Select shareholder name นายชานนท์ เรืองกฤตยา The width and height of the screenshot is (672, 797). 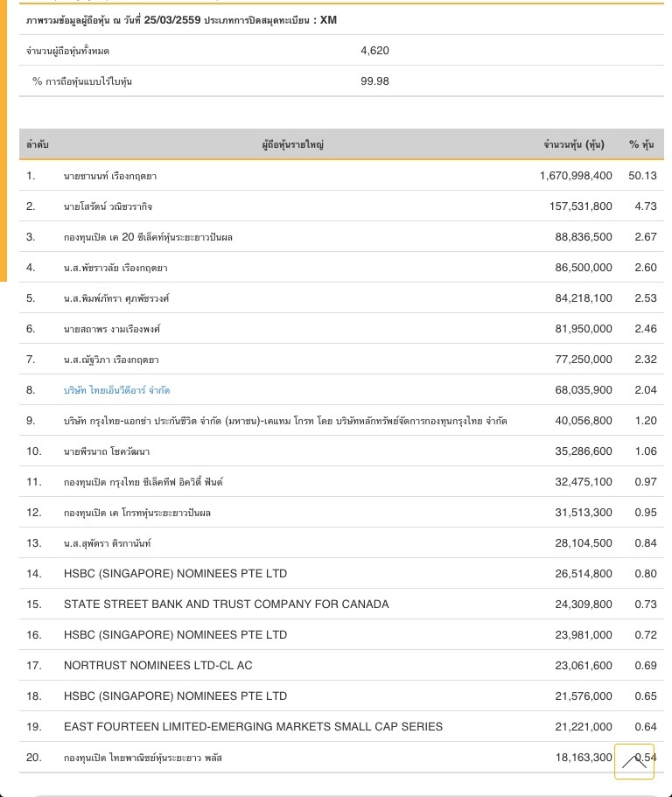pyautogui.click(x=110, y=176)
